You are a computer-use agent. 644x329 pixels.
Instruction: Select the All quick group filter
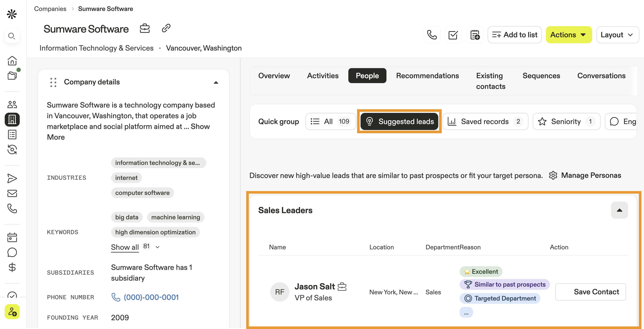click(x=330, y=121)
